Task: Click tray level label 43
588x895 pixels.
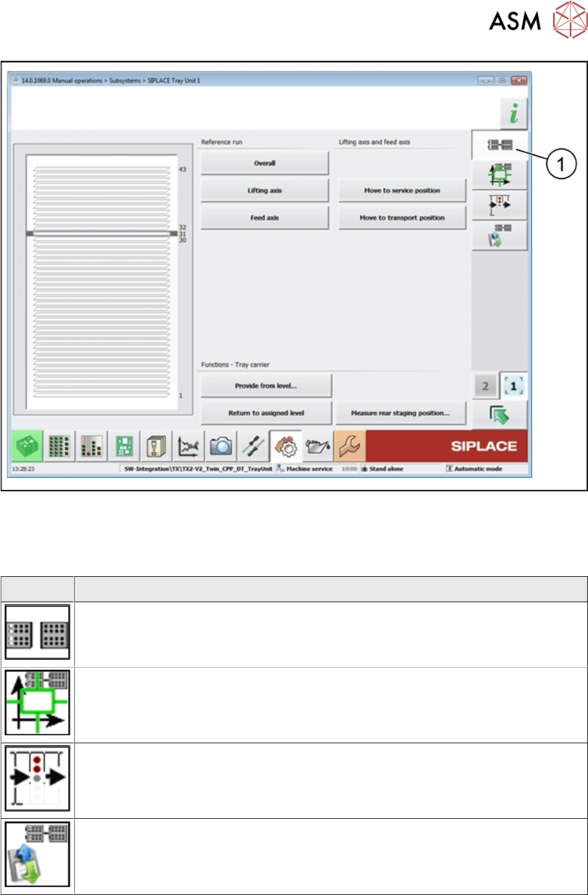Action: pyautogui.click(x=182, y=170)
